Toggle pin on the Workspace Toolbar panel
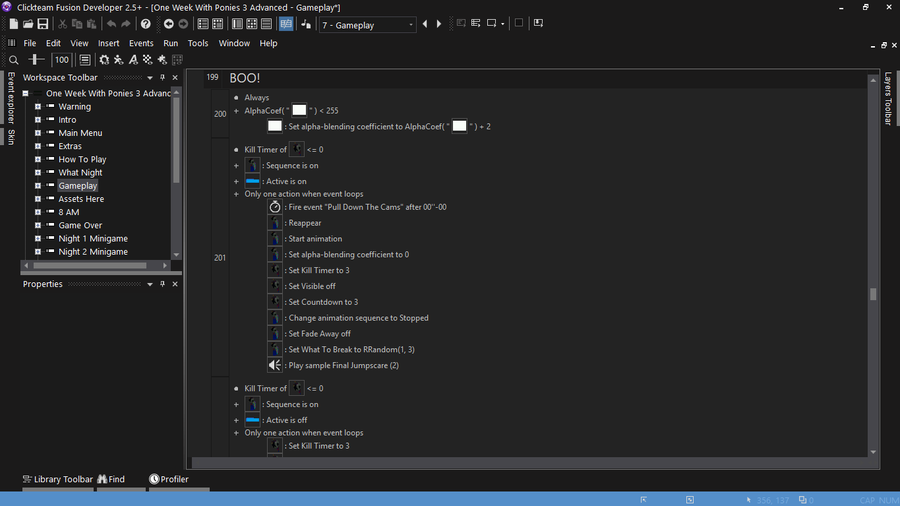Image resolution: width=900 pixels, height=506 pixels. click(x=162, y=77)
